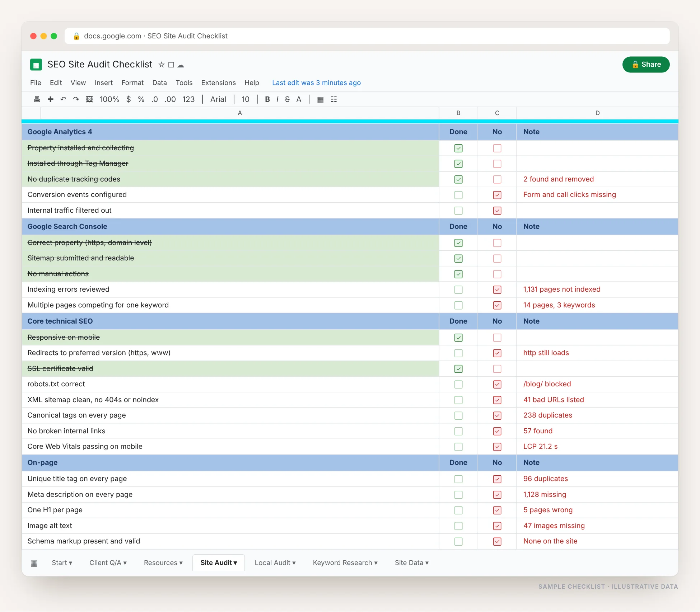This screenshot has width=700, height=612.
Task: Uncheck Done for Property installed and collecting
Action: [x=458, y=148]
